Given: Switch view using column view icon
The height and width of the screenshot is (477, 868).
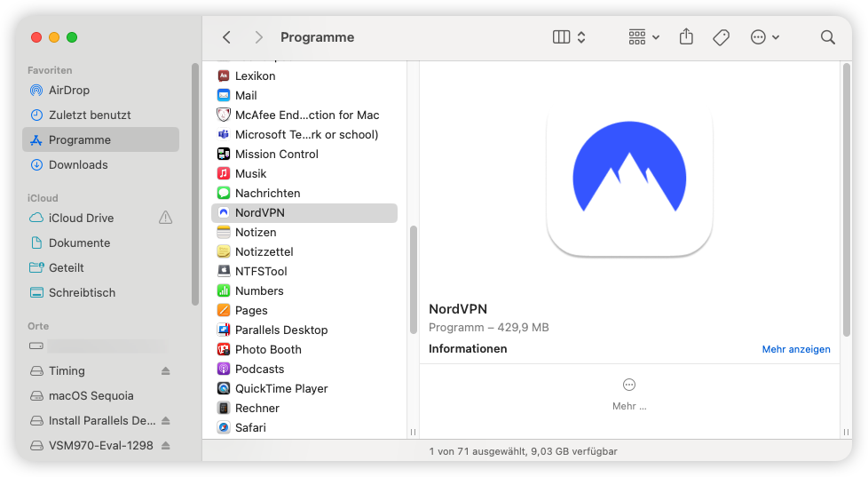Looking at the screenshot, I should pyautogui.click(x=561, y=37).
